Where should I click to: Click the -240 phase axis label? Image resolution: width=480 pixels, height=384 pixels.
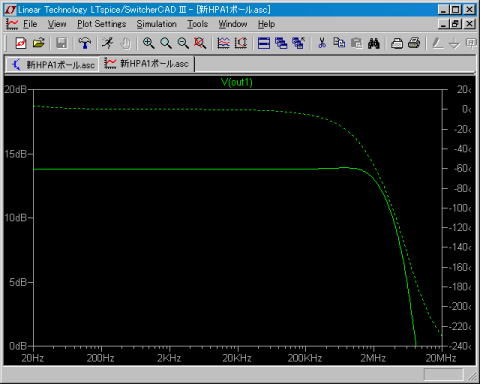[460, 346]
